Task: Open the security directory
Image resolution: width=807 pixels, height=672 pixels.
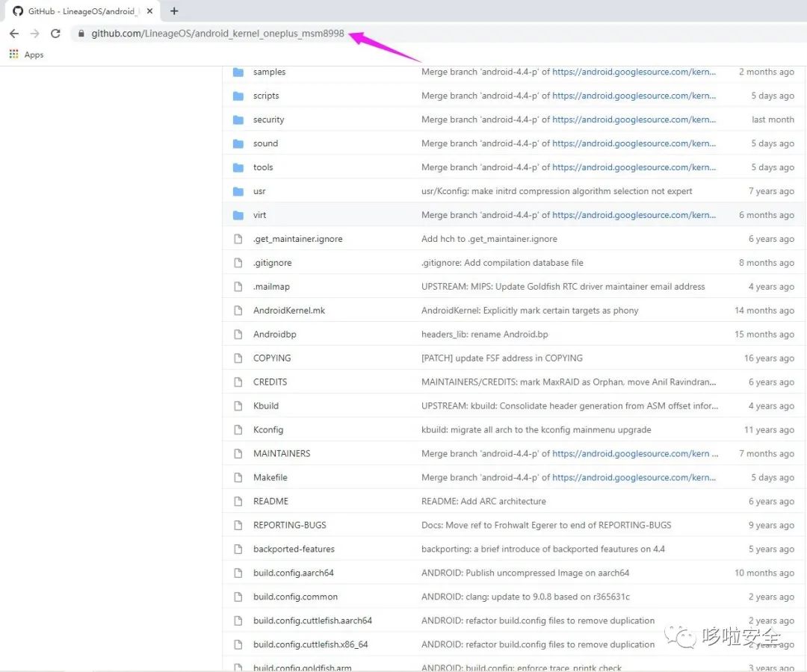Action: click(x=269, y=119)
